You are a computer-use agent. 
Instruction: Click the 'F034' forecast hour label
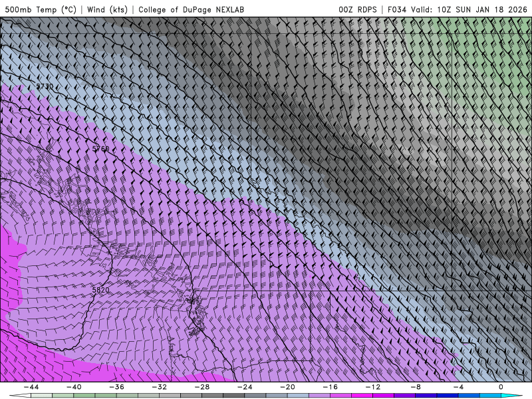396,9
